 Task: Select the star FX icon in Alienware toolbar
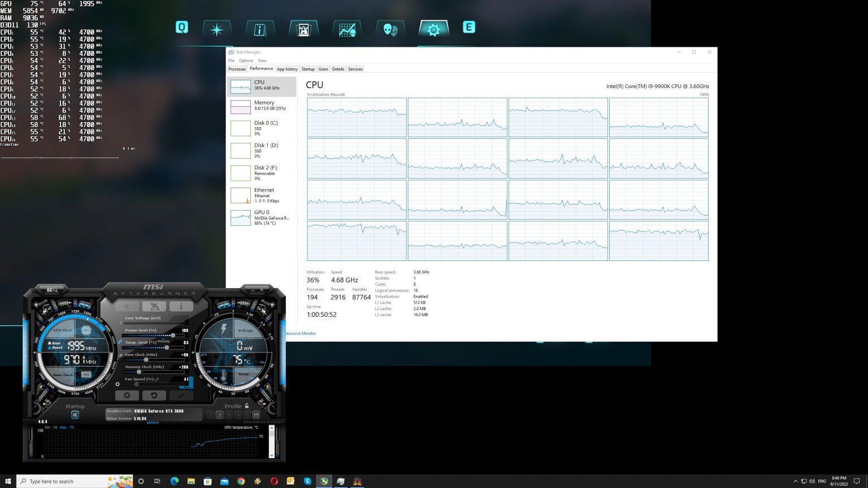(x=217, y=28)
